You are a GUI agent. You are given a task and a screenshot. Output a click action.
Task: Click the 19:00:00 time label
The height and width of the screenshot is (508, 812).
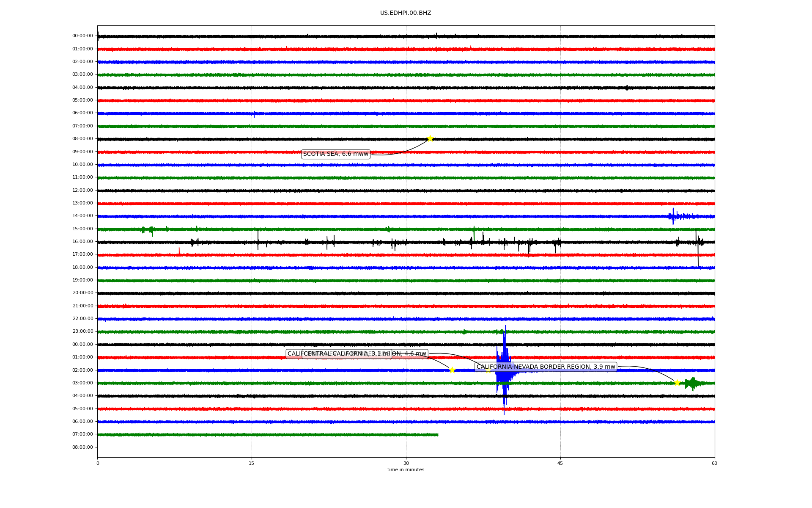pos(82,280)
